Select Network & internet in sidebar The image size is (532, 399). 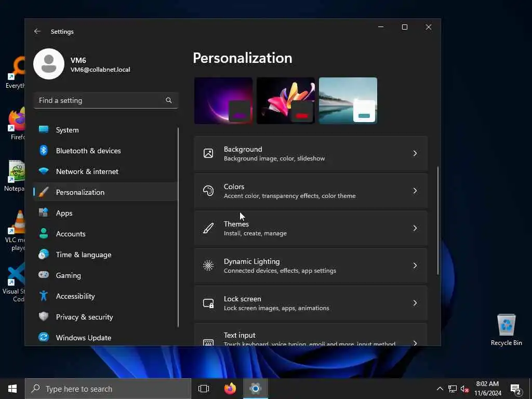(105, 171)
